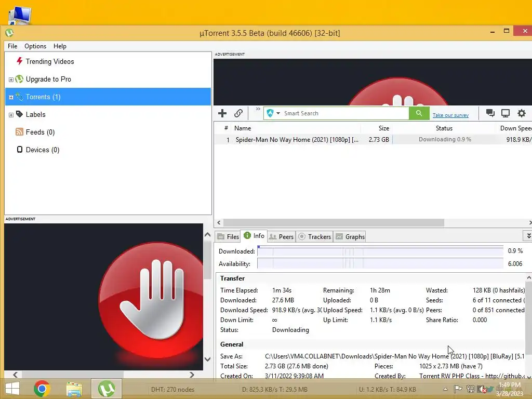Image resolution: width=532 pixels, height=399 pixels.
Task: Click the Downloaded pieces progress bar
Action: point(380,251)
